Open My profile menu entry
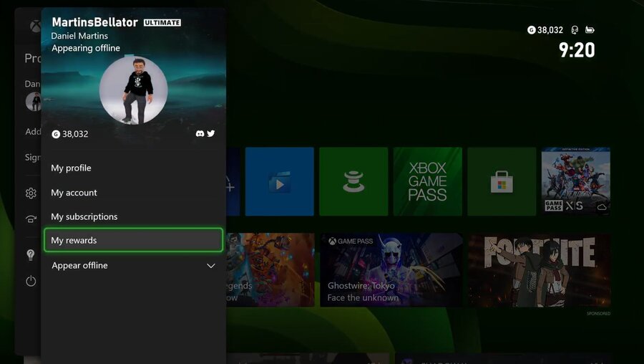Image resolution: width=644 pixels, height=364 pixels. pos(133,168)
